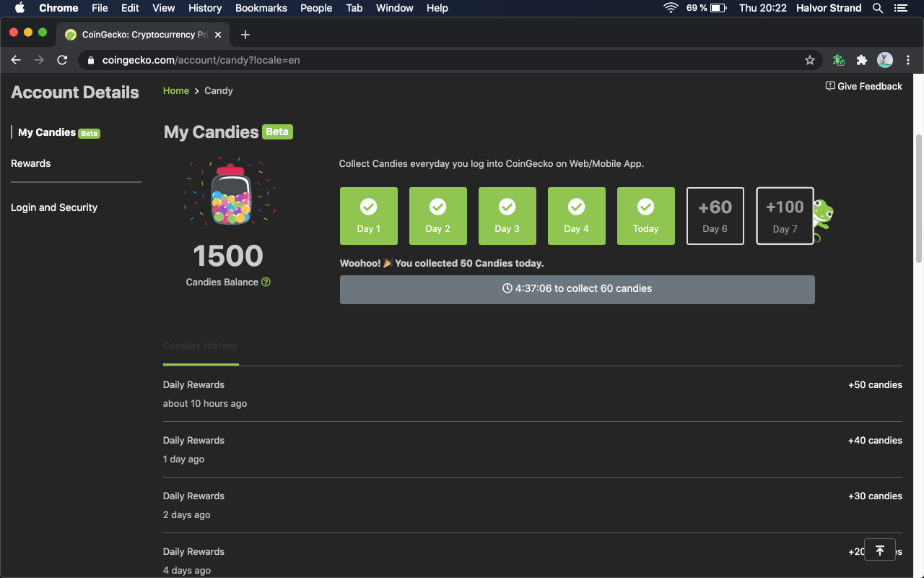
Task: Open the extensions puzzle-piece menu
Action: [x=862, y=60]
